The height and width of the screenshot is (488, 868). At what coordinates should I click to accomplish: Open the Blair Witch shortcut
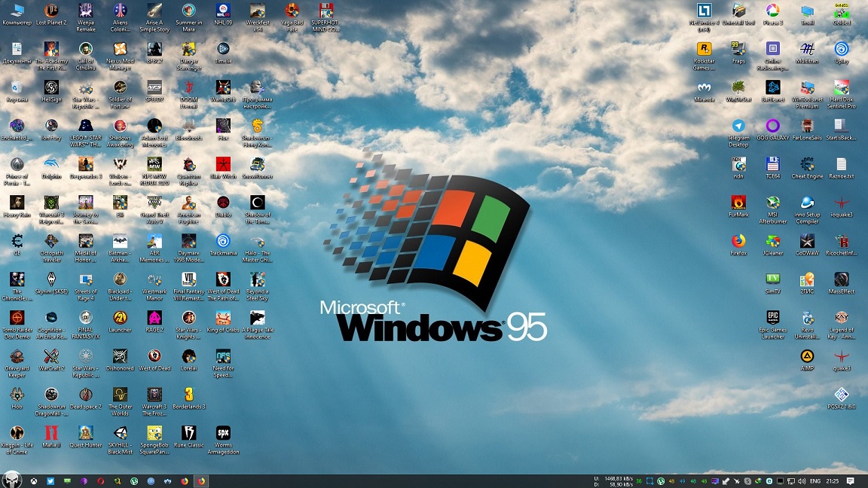point(223,168)
